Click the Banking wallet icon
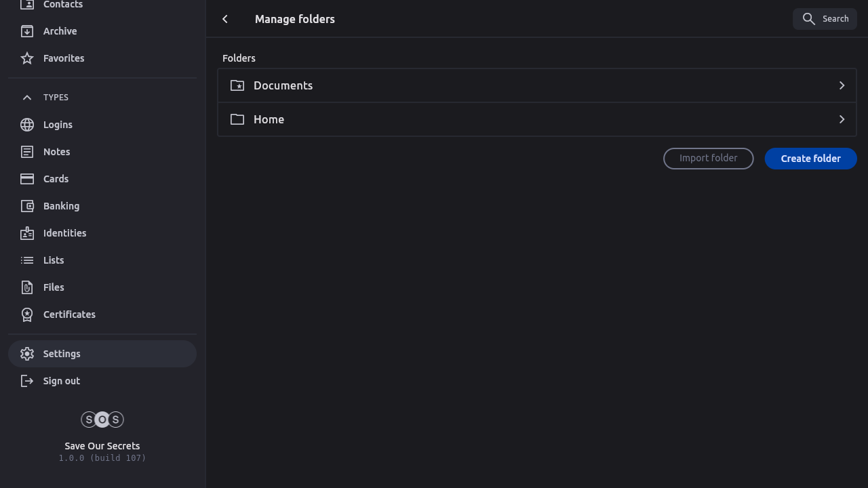Screen dimensions: 868x488 point(27,206)
